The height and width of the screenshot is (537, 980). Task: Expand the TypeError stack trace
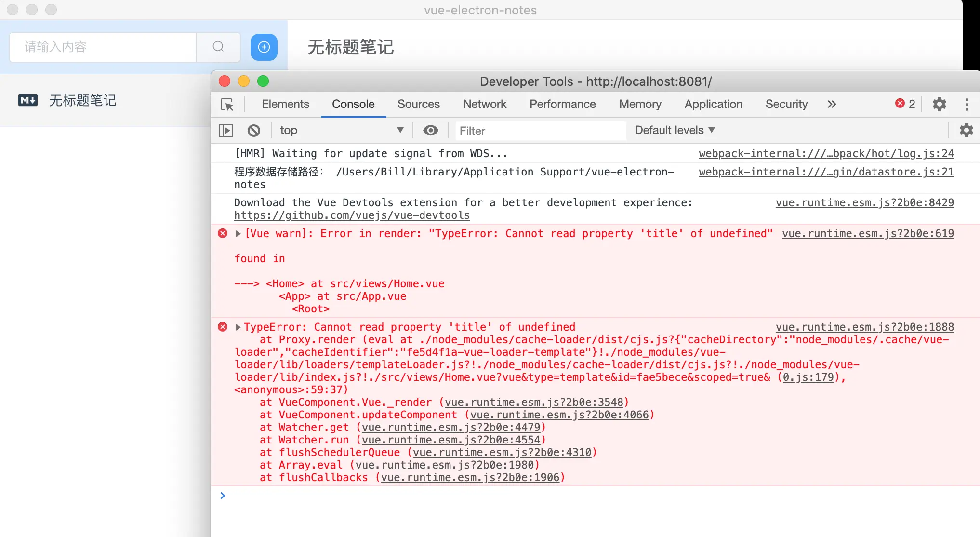238,327
